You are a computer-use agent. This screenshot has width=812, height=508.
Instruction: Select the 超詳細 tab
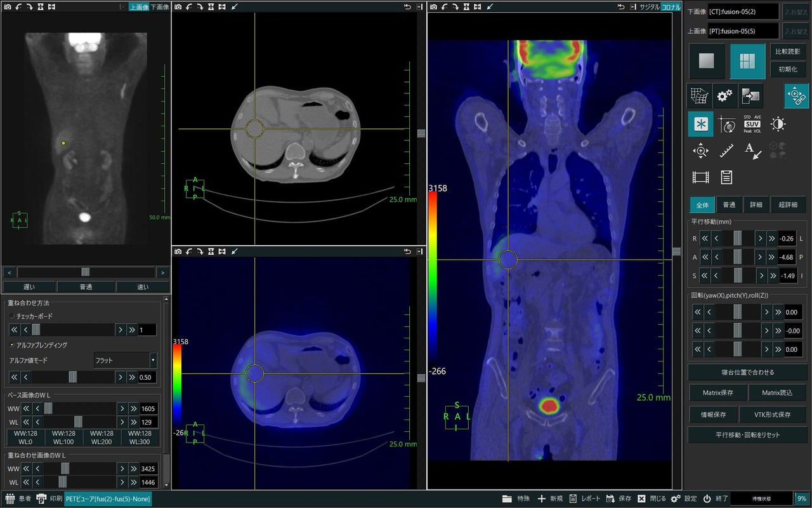point(788,204)
